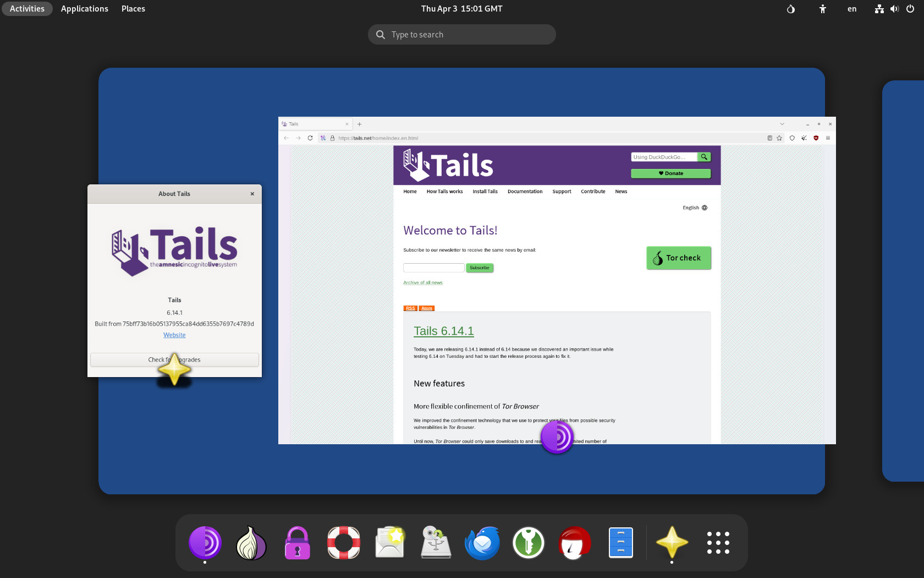Viewport: 924px width, 578px height.
Task: Launch Thunderbird mail client from dash
Action: [x=482, y=543]
